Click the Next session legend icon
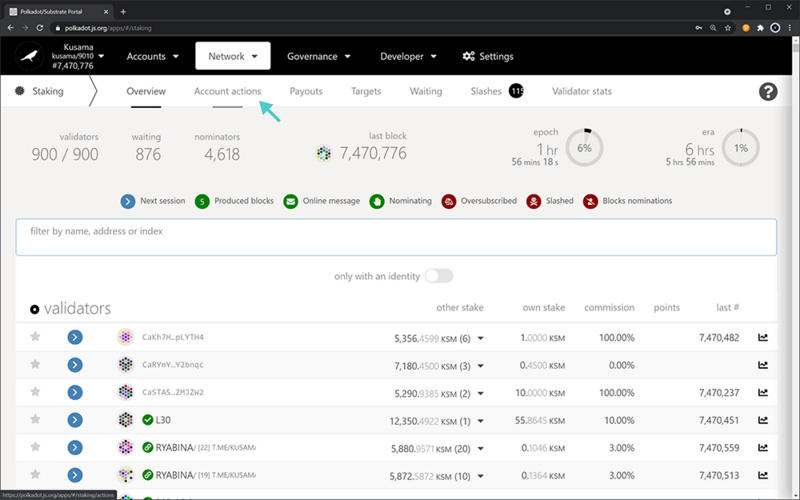Screen dimensions: 800x500 (x=128, y=202)
